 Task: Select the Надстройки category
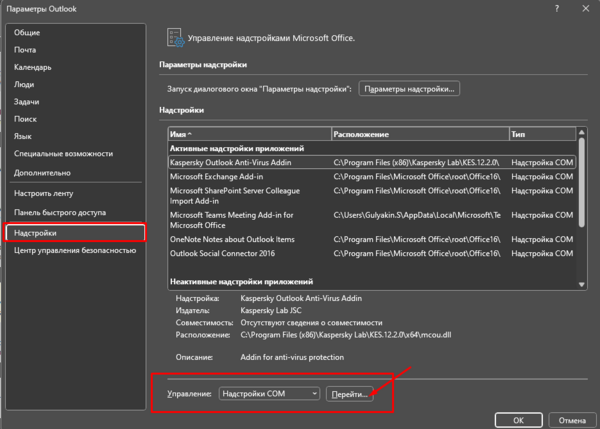[x=75, y=233]
